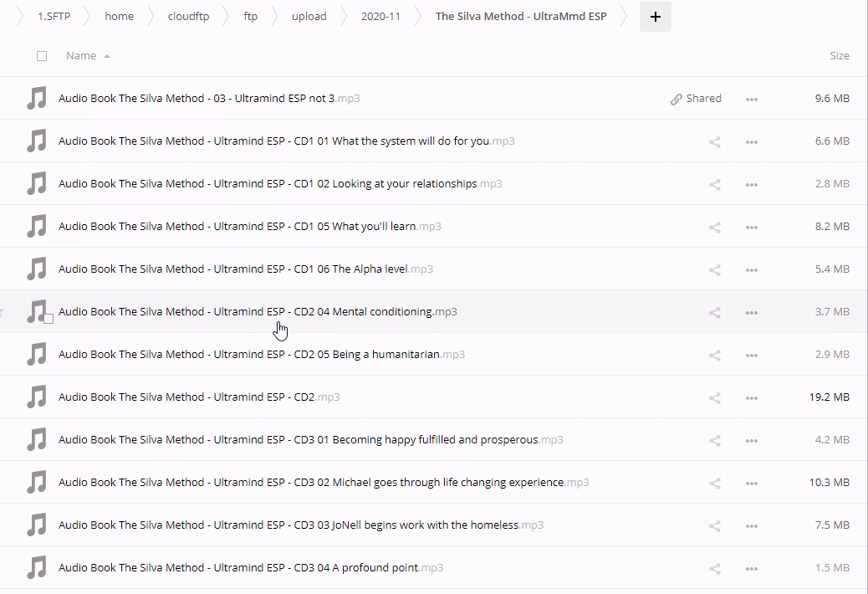Click share icon for Looking at your relationships
The height and width of the screenshot is (594, 868).
point(714,185)
